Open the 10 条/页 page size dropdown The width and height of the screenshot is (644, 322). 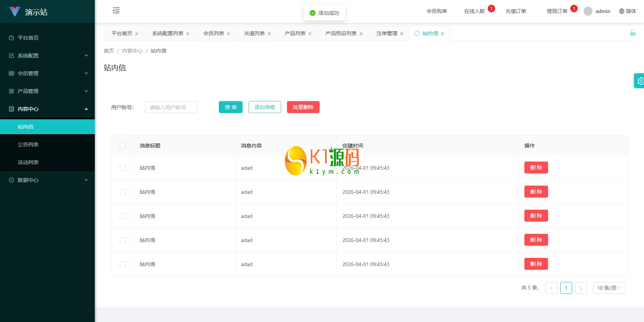click(x=609, y=288)
